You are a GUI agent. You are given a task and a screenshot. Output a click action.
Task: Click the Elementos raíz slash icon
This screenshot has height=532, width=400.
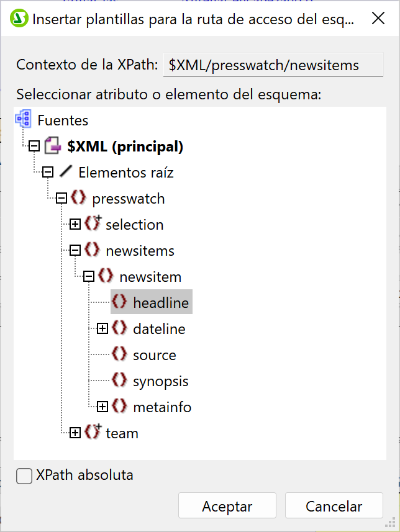click(65, 173)
